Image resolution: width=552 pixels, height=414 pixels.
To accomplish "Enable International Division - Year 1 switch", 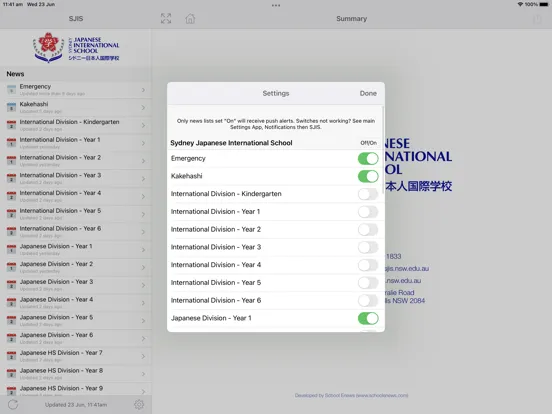I will [x=368, y=212].
